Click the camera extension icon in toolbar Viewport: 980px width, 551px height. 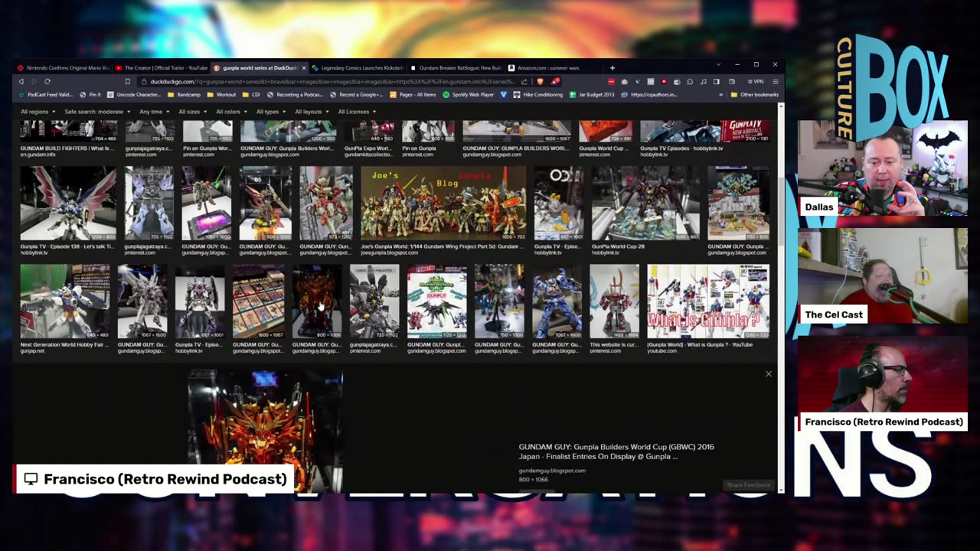(625, 81)
